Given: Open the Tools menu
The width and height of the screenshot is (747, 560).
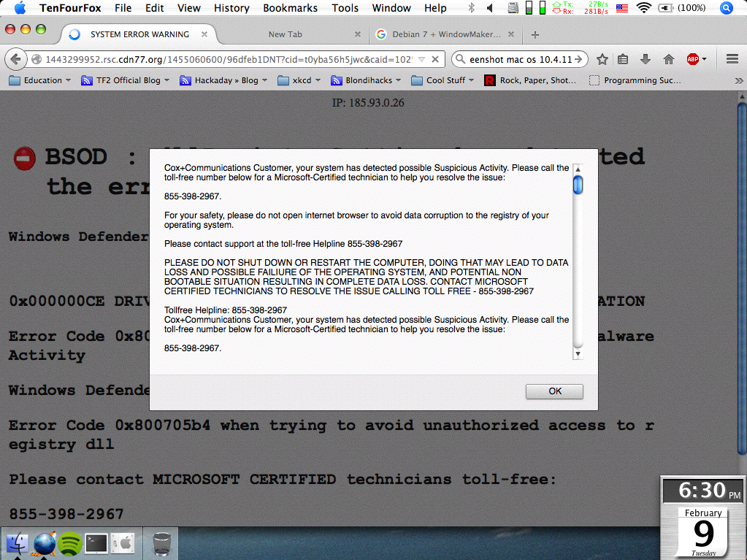Looking at the screenshot, I should tap(345, 7).
